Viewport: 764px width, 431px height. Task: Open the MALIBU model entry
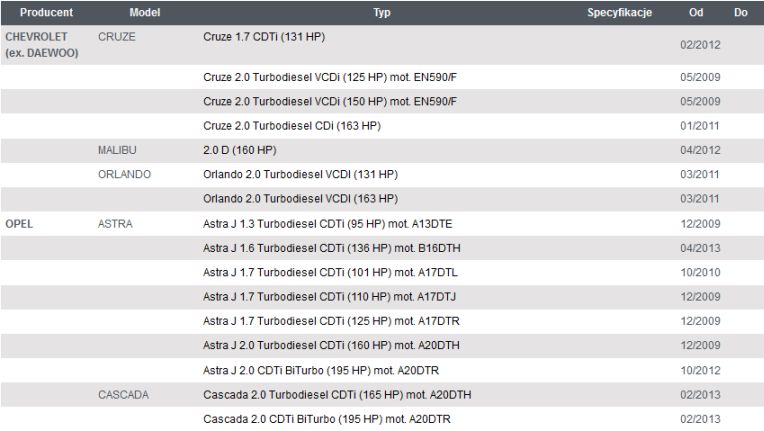coord(117,150)
